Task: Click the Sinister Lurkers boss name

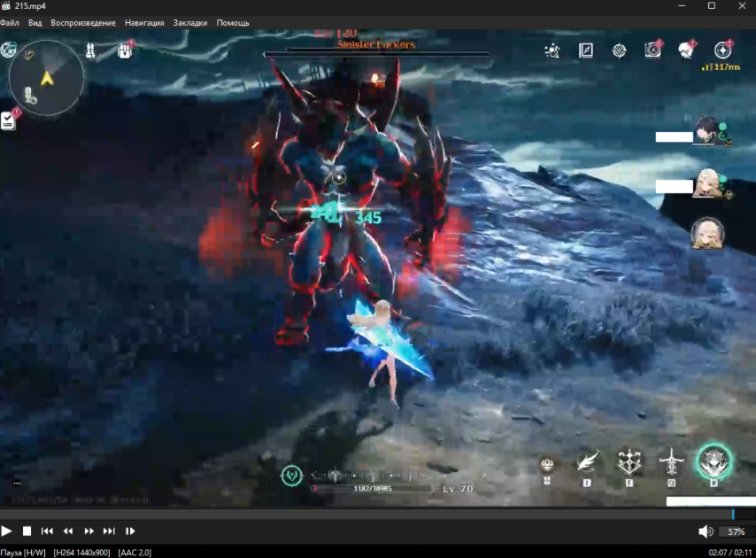Action: [x=376, y=44]
